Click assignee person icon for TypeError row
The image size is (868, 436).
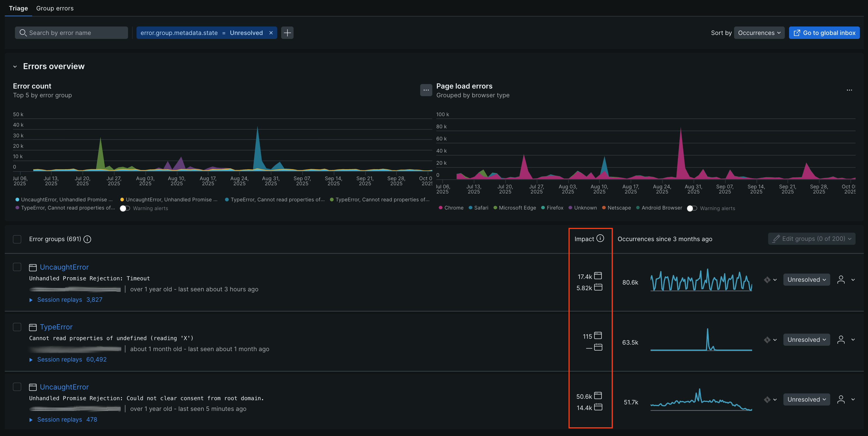[841, 340]
